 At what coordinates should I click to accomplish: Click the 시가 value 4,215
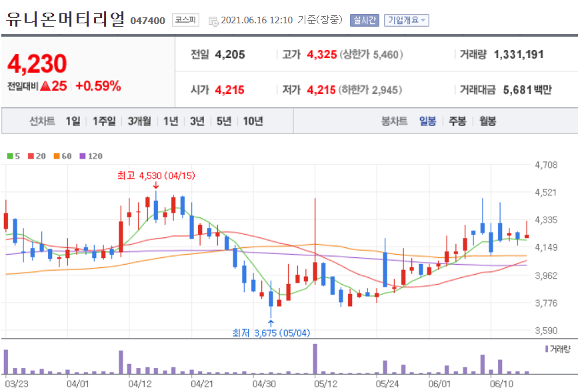(229, 90)
